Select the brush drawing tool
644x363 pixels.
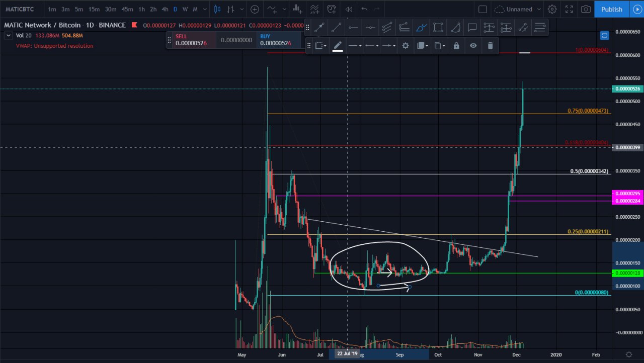pos(421,28)
